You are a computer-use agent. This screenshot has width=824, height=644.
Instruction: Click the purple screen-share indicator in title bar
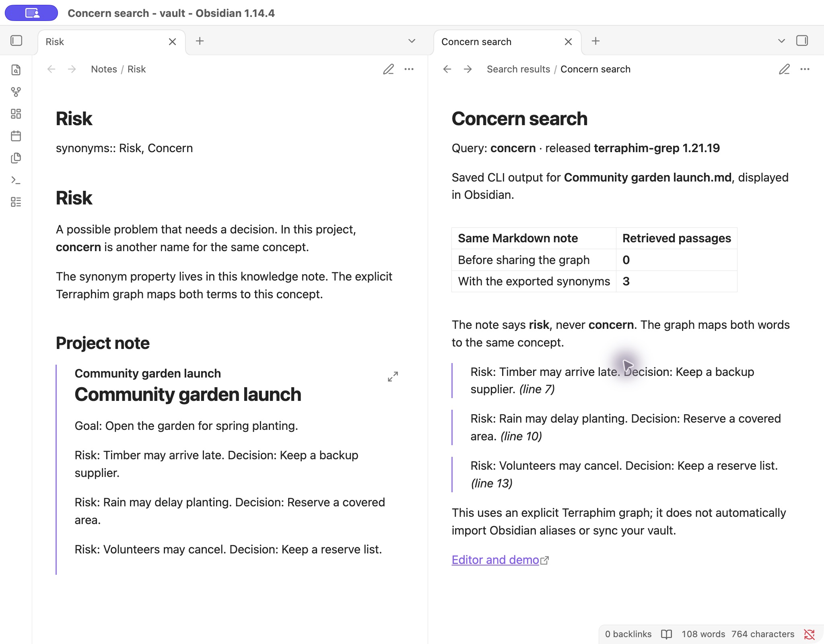coord(31,13)
